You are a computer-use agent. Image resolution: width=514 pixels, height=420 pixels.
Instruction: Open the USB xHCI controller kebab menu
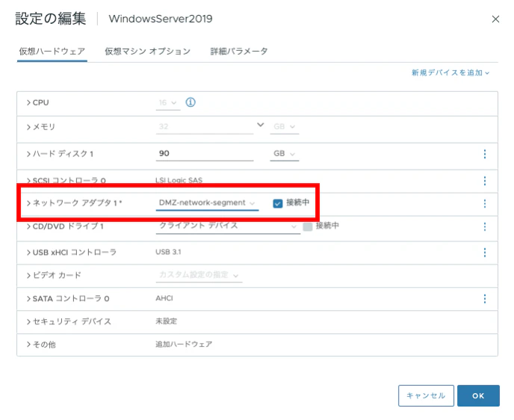pos(485,252)
